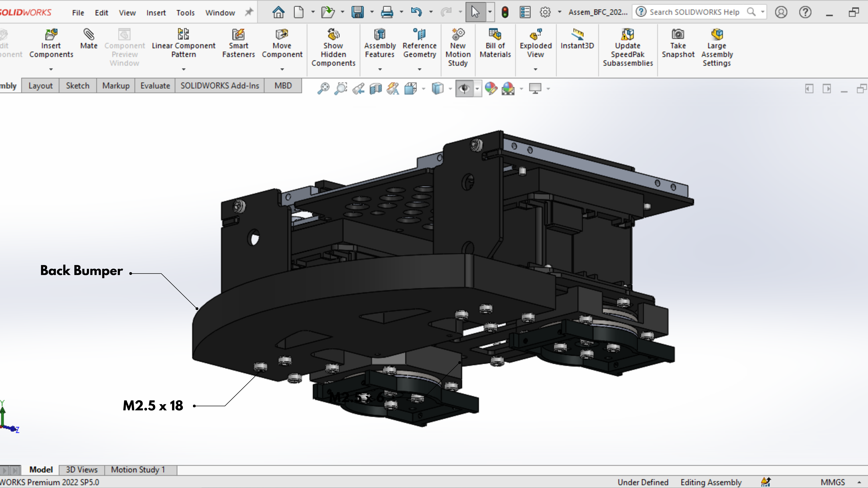The width and height of the screenshot is (868, 488).
Task: Switch to the Sketch tab
Action: [78, 86]
